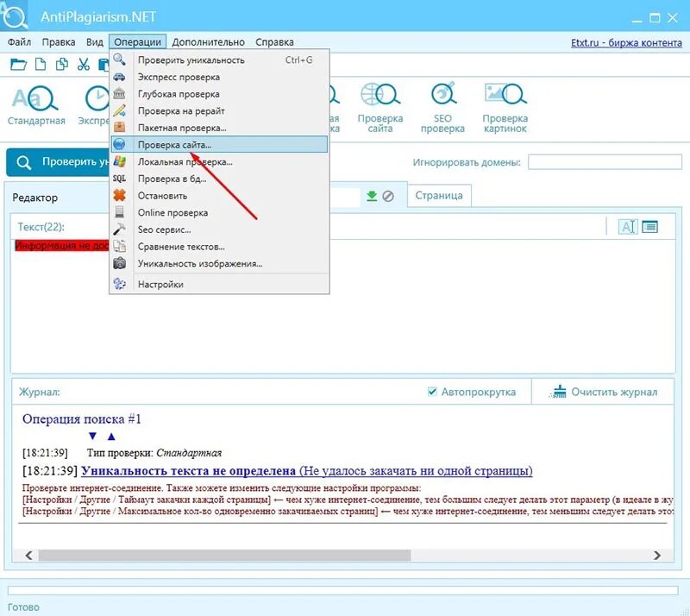The width and height of the screenshot is (690, 616).
Task: Open the Справка menu
Action: 274,42
